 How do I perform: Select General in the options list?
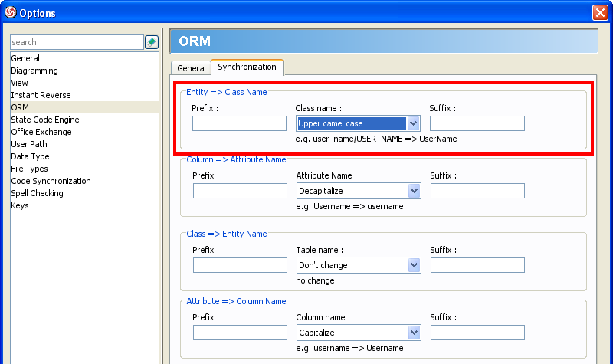(x=84, y=58)
